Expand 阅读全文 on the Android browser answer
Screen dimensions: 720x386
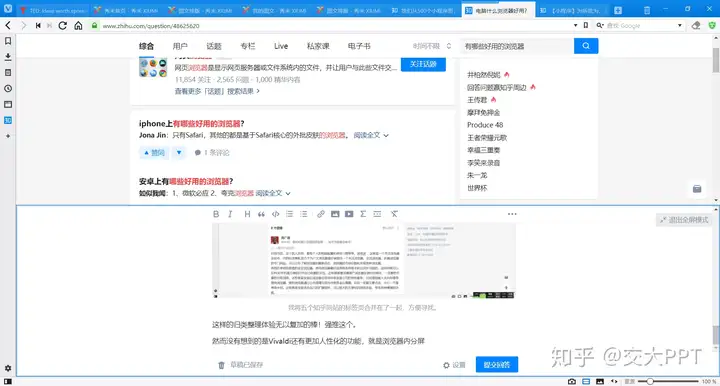[x=273, y=193]
